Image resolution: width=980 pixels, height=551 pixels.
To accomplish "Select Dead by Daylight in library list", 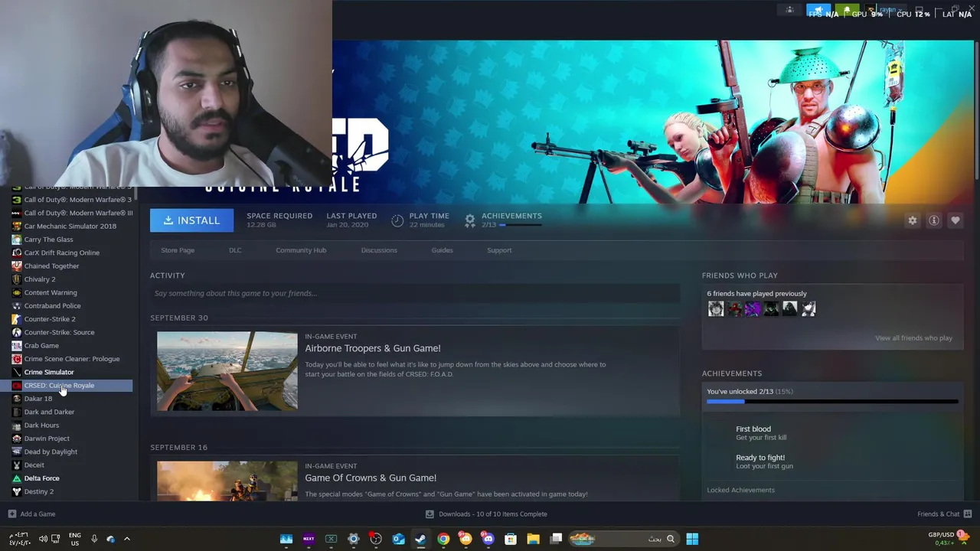I will click(51, 452).
